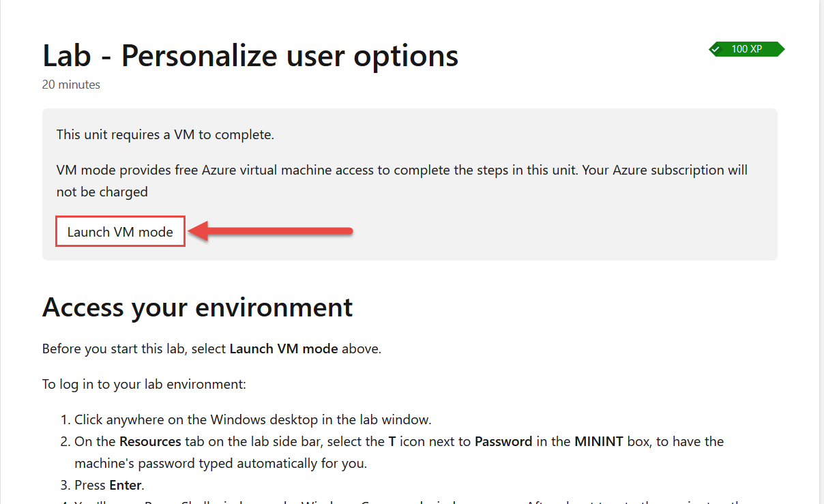
Task: Click the bold "T" icon reference in step 2
Action: (x=392, y=441)
